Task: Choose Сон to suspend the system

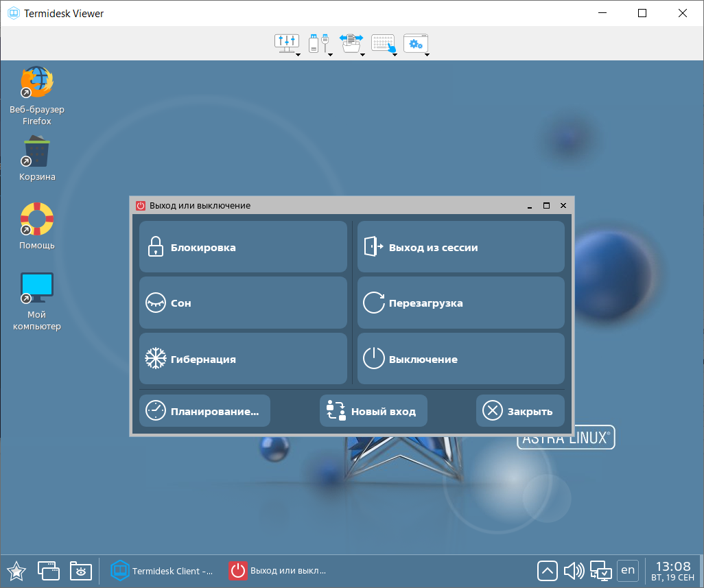Action: point(243,303)
